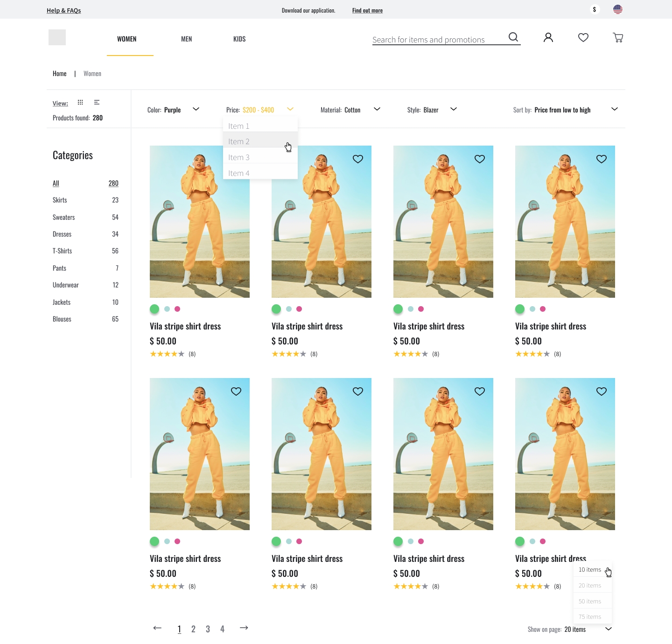The width and height of the screenshot is (672, 644).
Task: Open the KIDS tab
Action: tap(239, 39)
